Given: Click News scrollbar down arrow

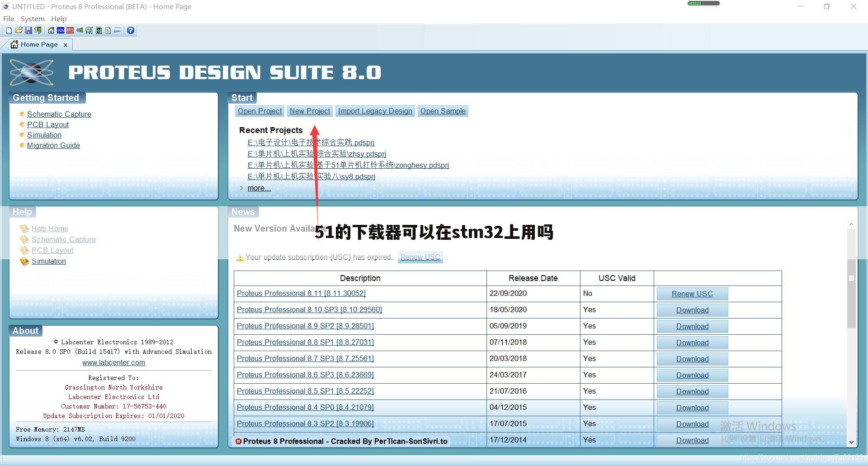Looking at the screenshot, I should (x=851, y=442).
